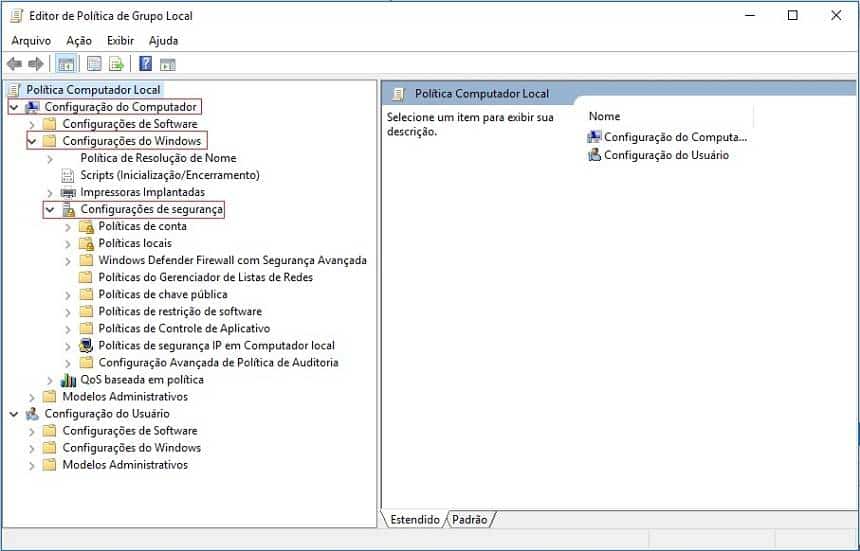
Task: Select Políticas de Controle de Aplicativo label
Action: [184, 328]
